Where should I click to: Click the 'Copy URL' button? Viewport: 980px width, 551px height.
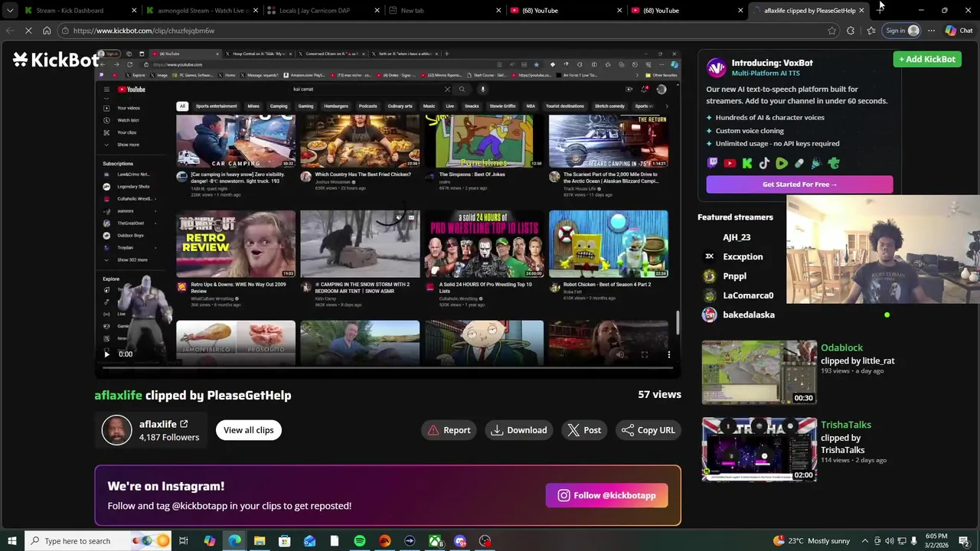tap(648, 430)
